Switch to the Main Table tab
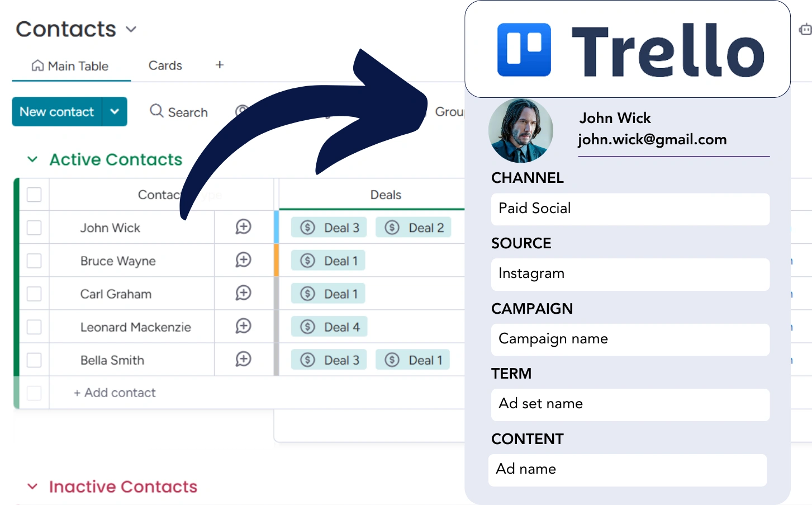Viewport: 812px width, 505px height. (71, 66)
